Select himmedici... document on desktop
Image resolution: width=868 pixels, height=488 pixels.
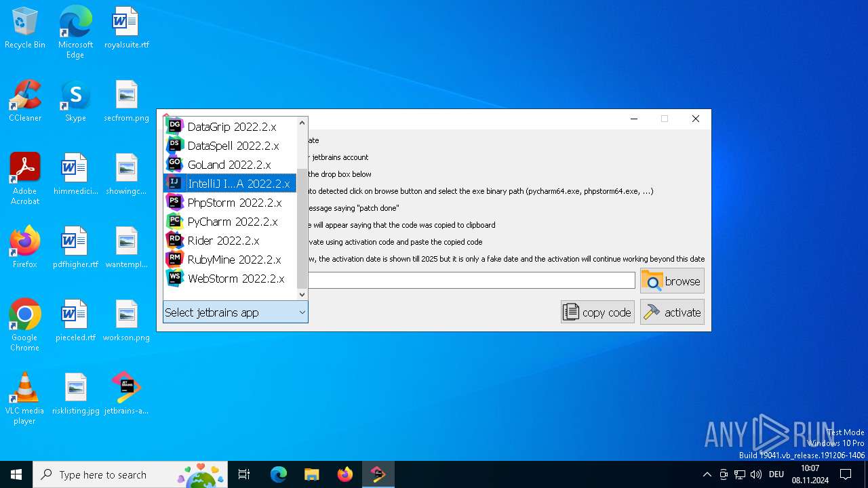[75, 174]
